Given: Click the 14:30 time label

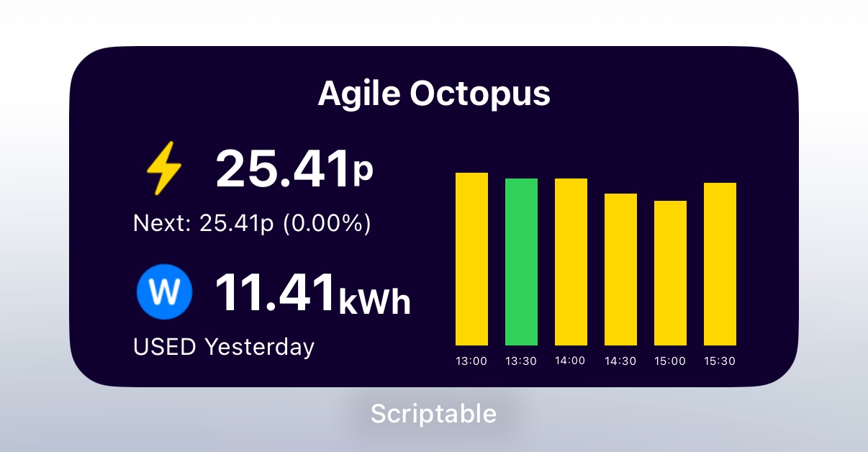Looking at the screenshot, I should tap(620, 361).
